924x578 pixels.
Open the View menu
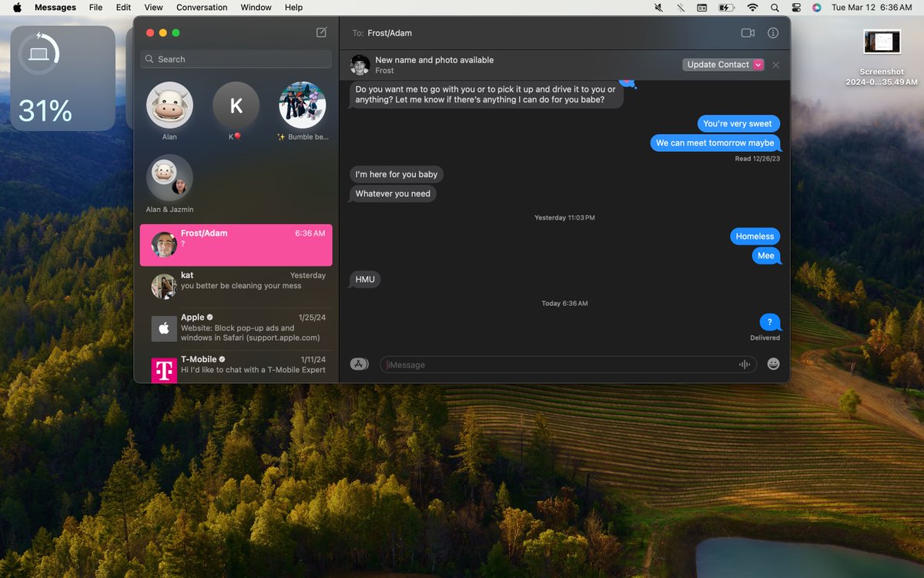[154, 8]
